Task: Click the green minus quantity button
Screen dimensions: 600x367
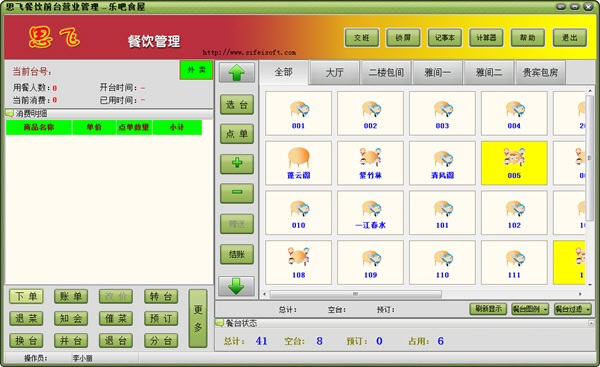Action: point(237,193)
